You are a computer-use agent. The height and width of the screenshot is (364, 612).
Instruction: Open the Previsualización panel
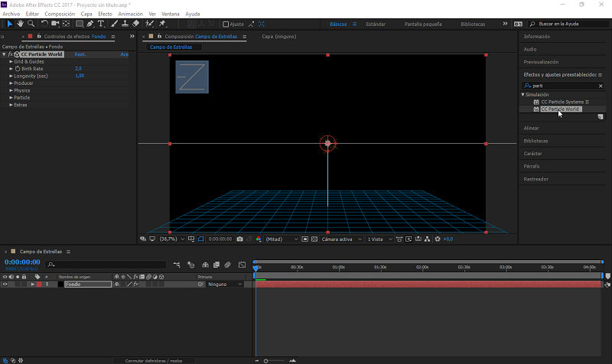pyautogui.click(x=541, y=62)
